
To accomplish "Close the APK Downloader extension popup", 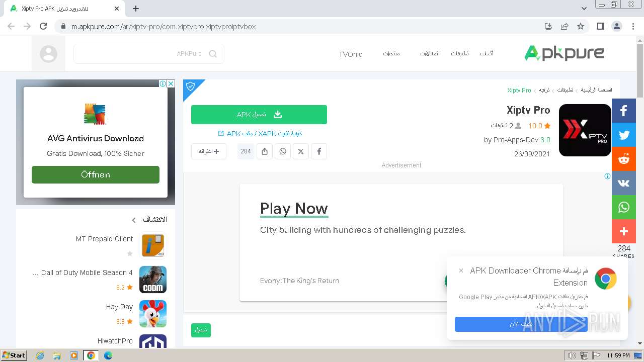I will [461, 270].
